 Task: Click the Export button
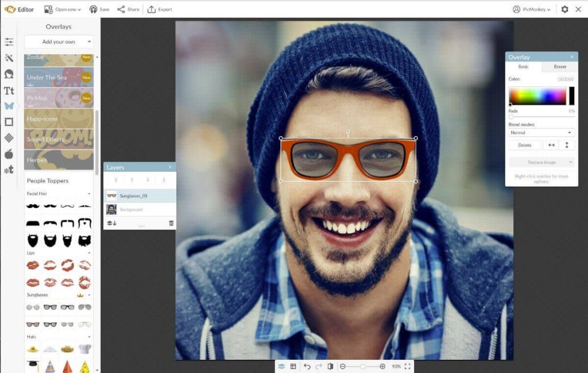click(160, 9)
